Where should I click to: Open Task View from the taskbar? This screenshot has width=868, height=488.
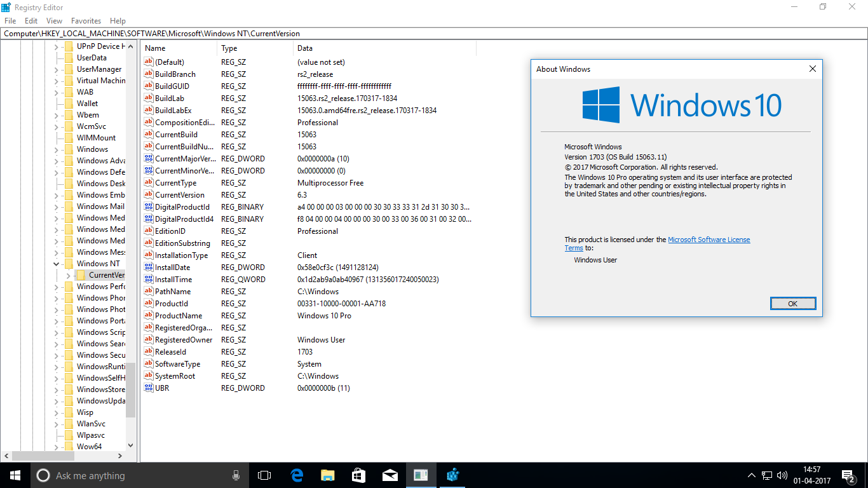pyautogui.click(x=264, y=475)
